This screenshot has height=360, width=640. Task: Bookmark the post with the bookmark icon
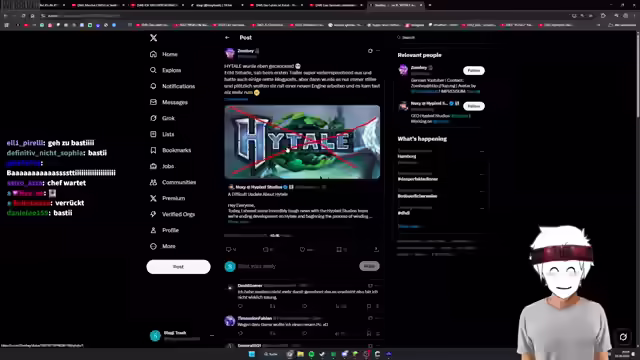339,249
